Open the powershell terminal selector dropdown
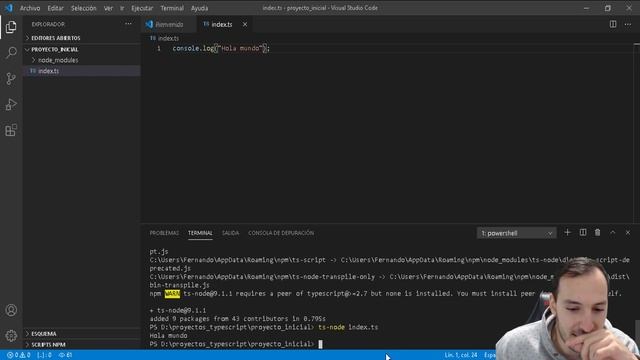 [x=516, y=233]
